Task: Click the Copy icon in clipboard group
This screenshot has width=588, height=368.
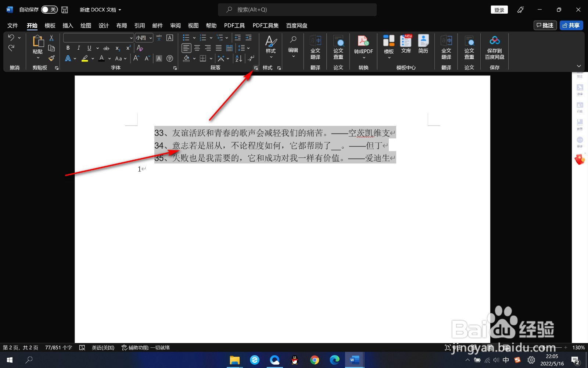Action: [51, 48]
